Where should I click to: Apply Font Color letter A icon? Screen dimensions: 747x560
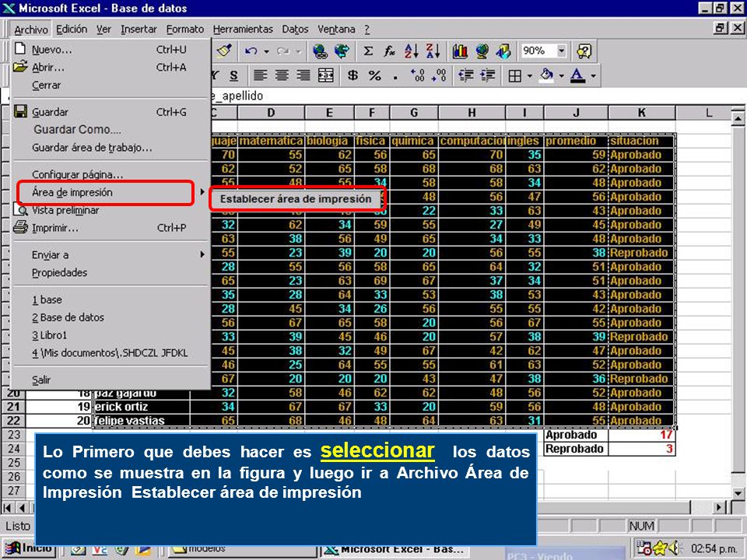578,75
